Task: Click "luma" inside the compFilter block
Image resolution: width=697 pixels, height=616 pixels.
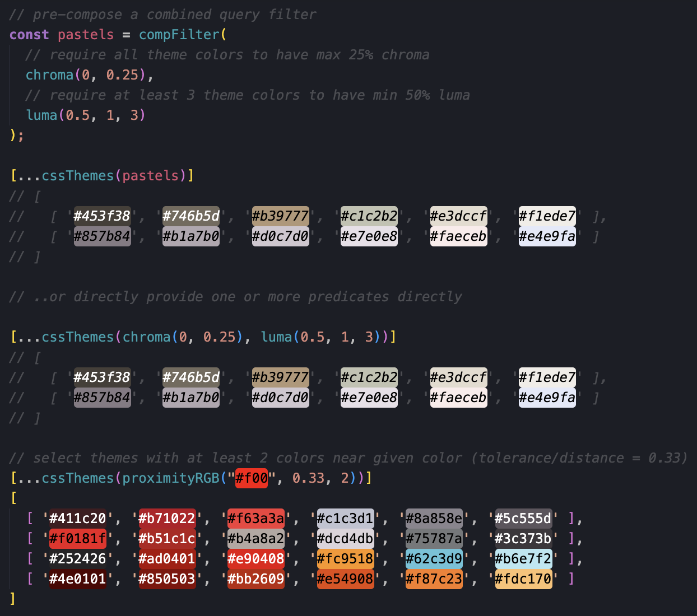Action: point(41,115)
